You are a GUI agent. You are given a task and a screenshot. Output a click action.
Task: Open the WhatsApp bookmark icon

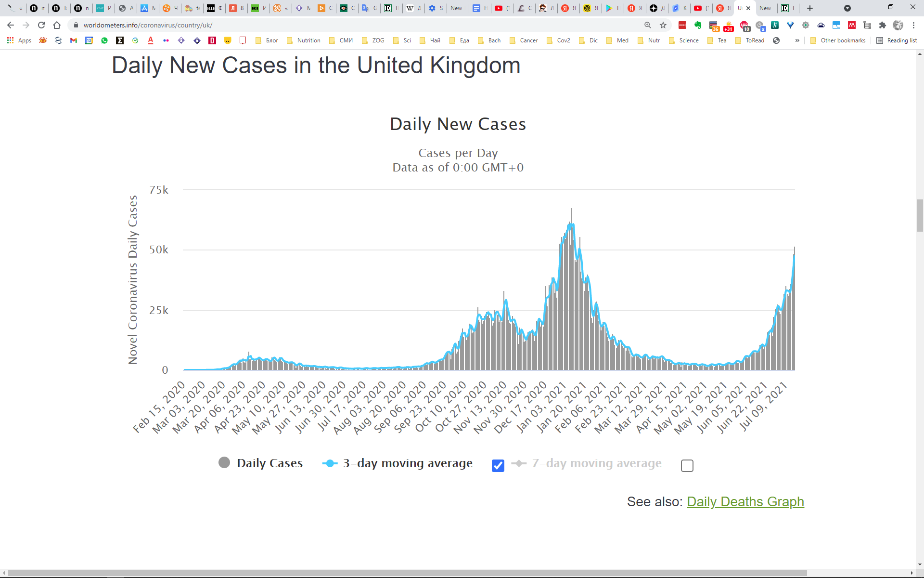(x=104, y=40)
